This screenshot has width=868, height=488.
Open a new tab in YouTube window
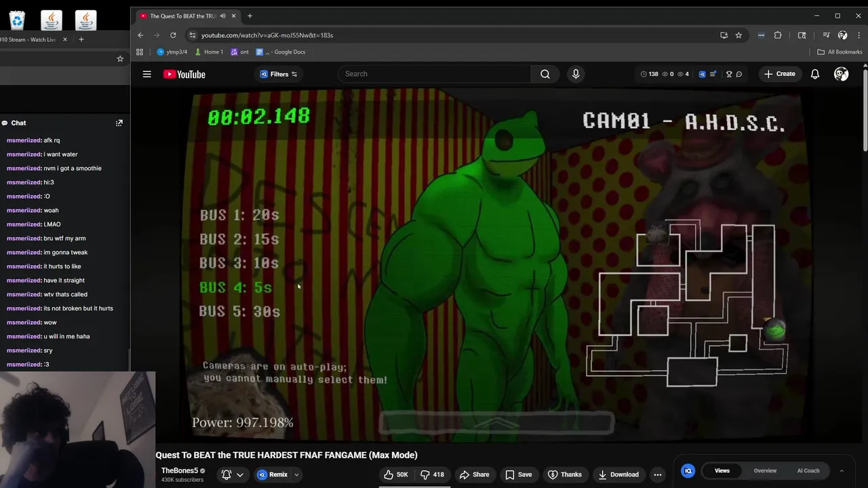click(250, 16)
